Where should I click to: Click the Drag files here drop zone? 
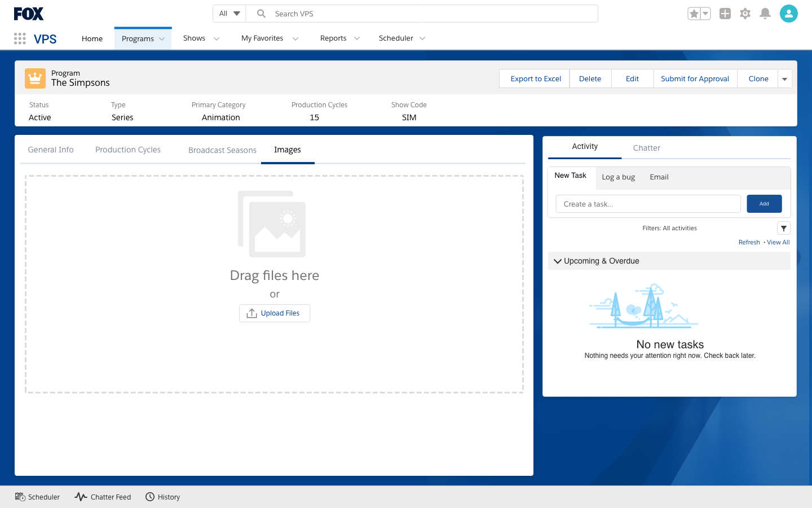click(274, 284)
